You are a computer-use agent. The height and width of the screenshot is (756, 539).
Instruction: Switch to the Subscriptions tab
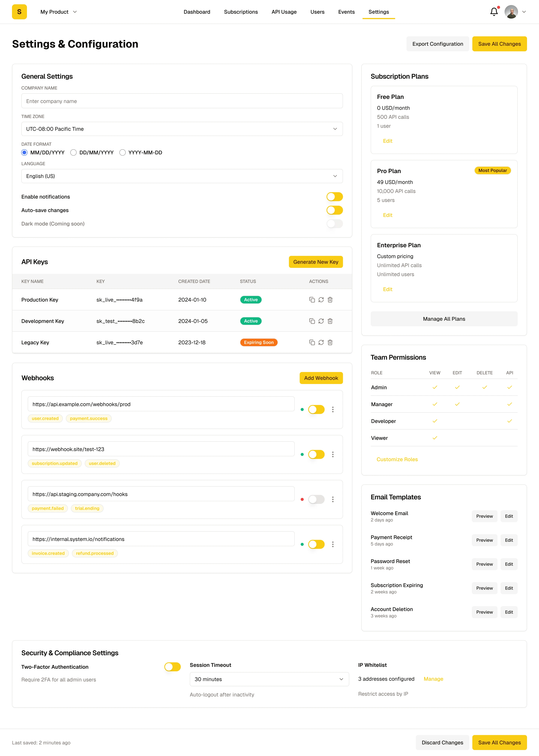pyautogui.click(x=241, y=12)
